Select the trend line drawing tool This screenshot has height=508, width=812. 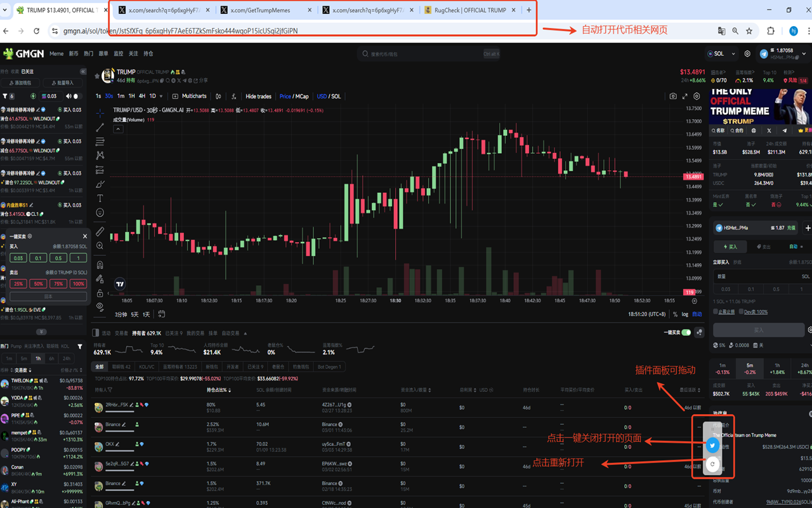pyautogui.click(x=100, y=128)
